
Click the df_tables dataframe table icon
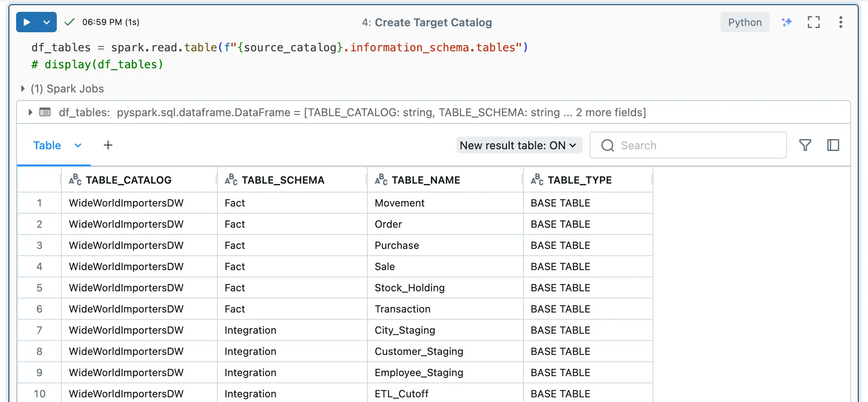point(45,112)
